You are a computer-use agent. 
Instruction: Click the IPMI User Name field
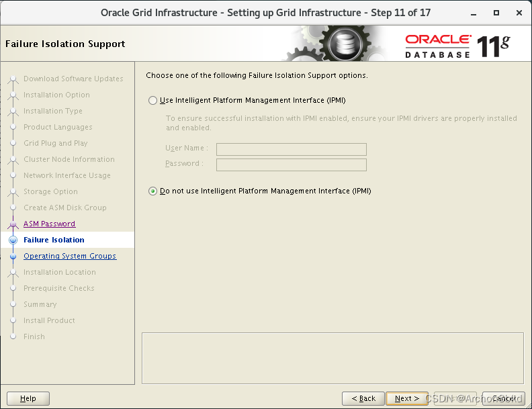point(292,149)
